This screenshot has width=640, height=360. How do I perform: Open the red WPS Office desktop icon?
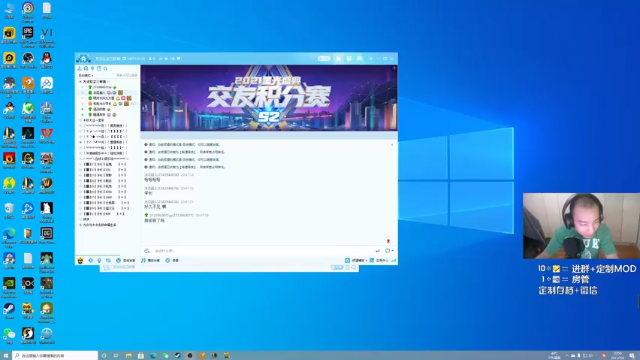click(x=47, y=136)
